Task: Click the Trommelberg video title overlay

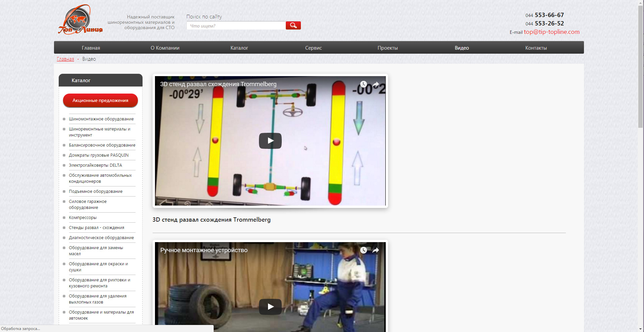Action: coord(218,84)
